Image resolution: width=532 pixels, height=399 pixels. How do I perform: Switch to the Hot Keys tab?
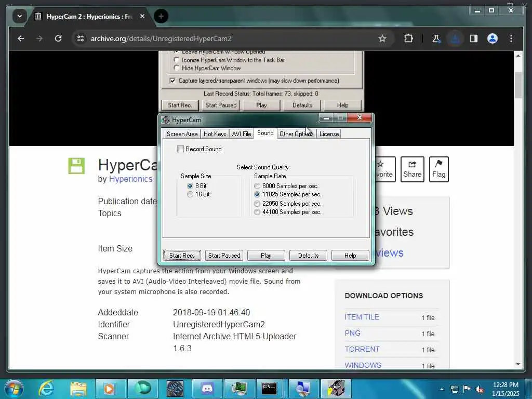click(215, 134)
